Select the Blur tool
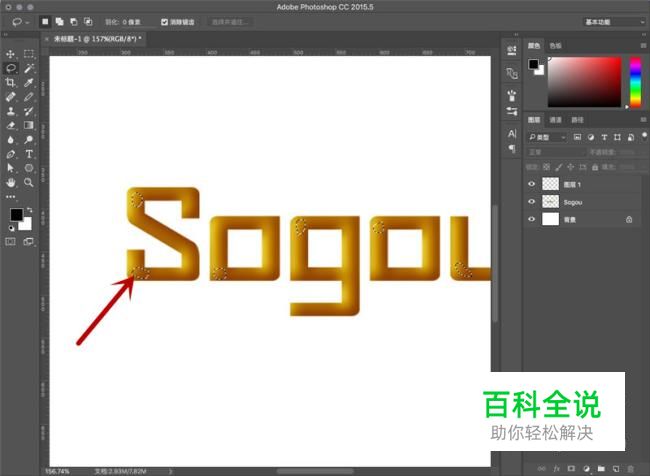This screenshot has height=476, width=650. pyautogui.click(x=10, y=140)
